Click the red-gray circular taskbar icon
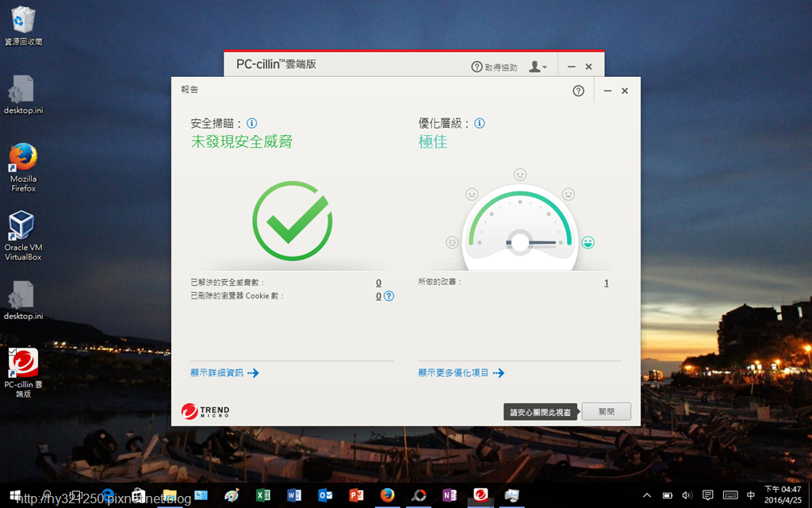The width and height of the screenshot is (812, 508). pyautogui.click(x=419, y=495)
